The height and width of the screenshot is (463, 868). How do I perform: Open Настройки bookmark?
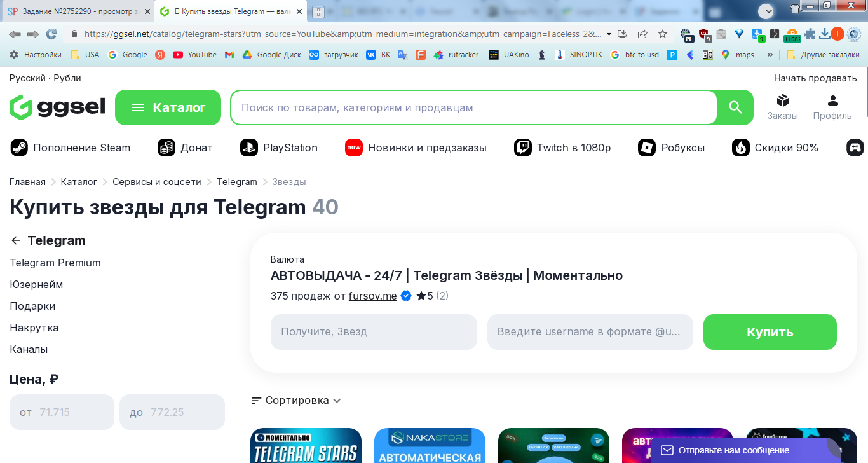36,55
